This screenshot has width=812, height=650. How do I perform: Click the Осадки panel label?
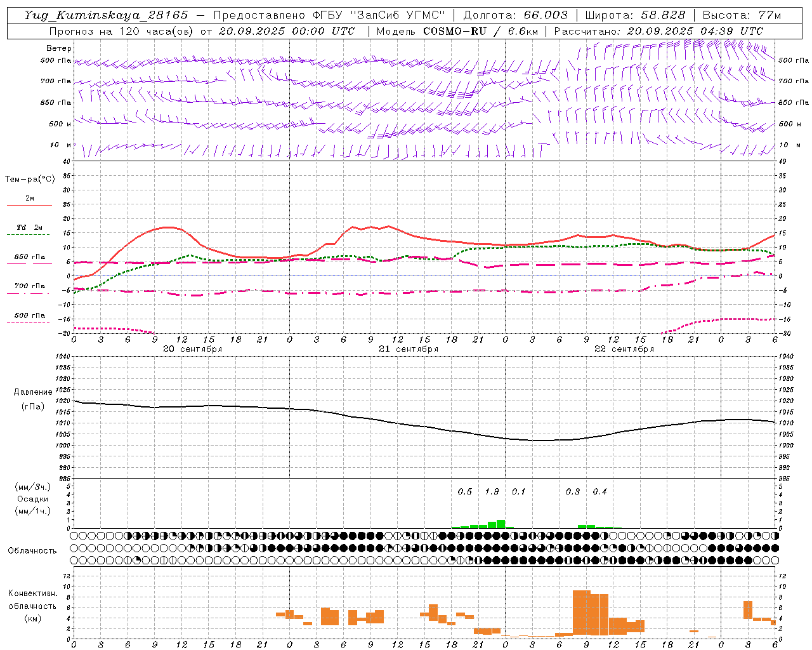(x=33, y=499)
